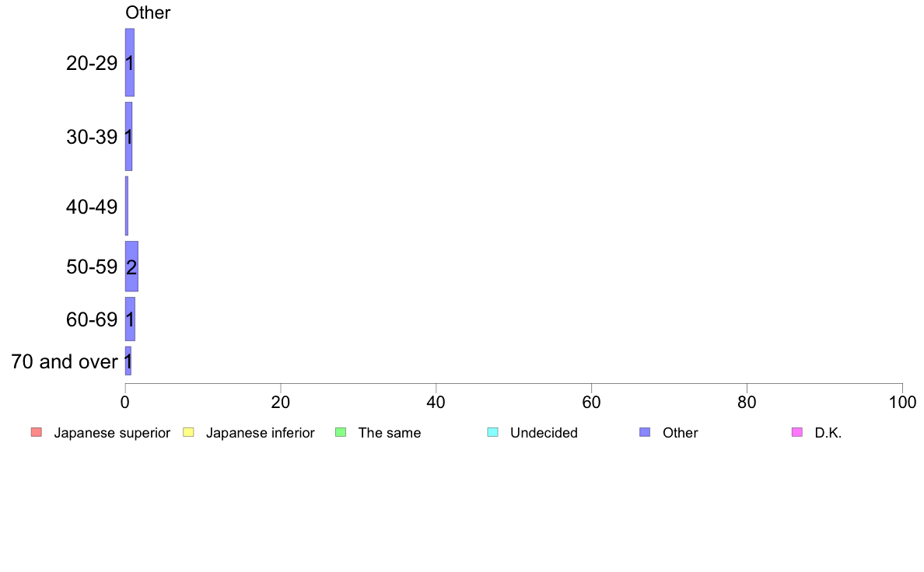Click the Undecided cyan legend swatch
Viewport: 924px width, 572px height.
coord(492,432)
